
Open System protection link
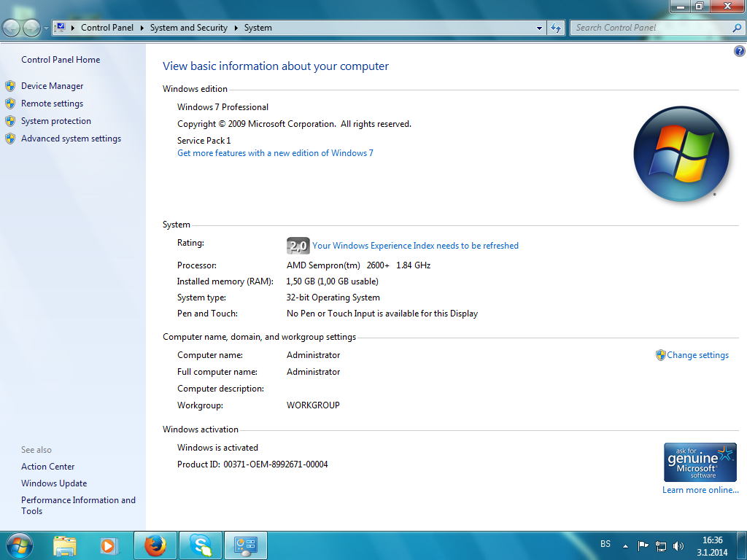(55, 121)
